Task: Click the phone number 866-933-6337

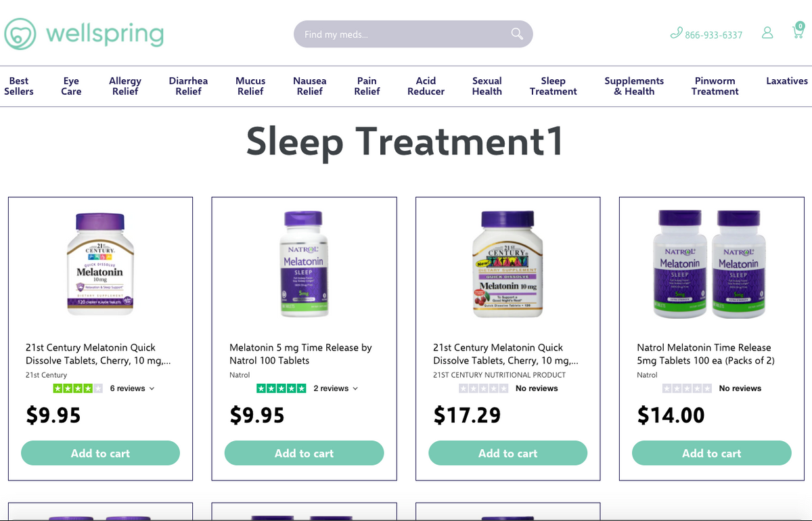Action: click(x=713, y=35)
